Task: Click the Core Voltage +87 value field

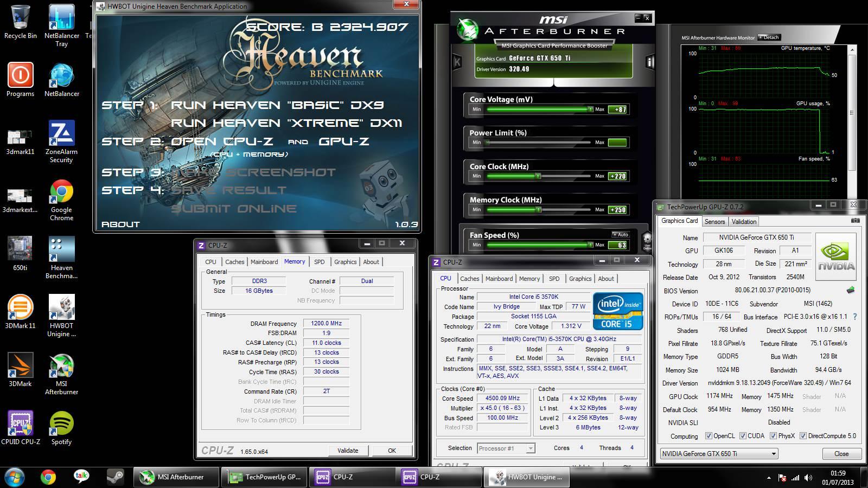Action: tap(617, 110)
